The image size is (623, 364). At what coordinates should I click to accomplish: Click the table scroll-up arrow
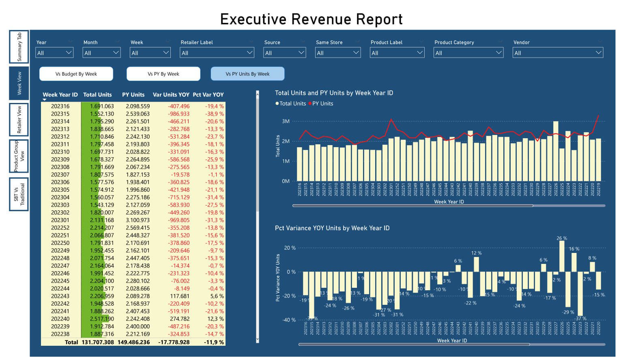[x=258, y=93]
